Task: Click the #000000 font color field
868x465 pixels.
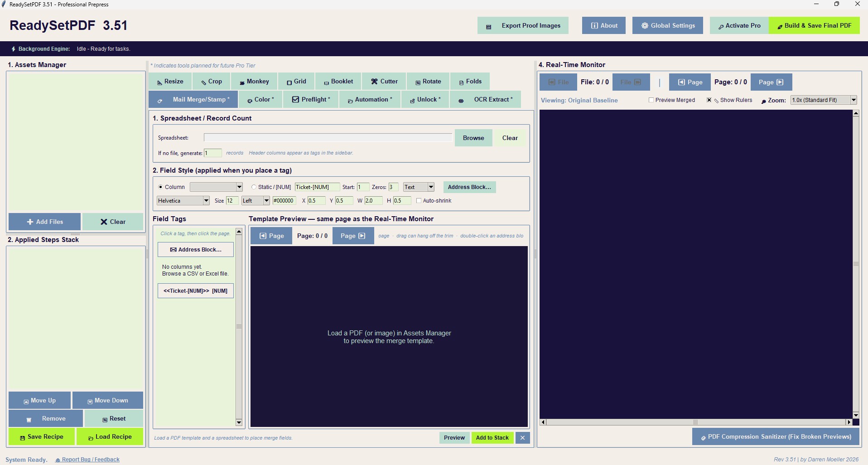Action: tap(284, 201)
